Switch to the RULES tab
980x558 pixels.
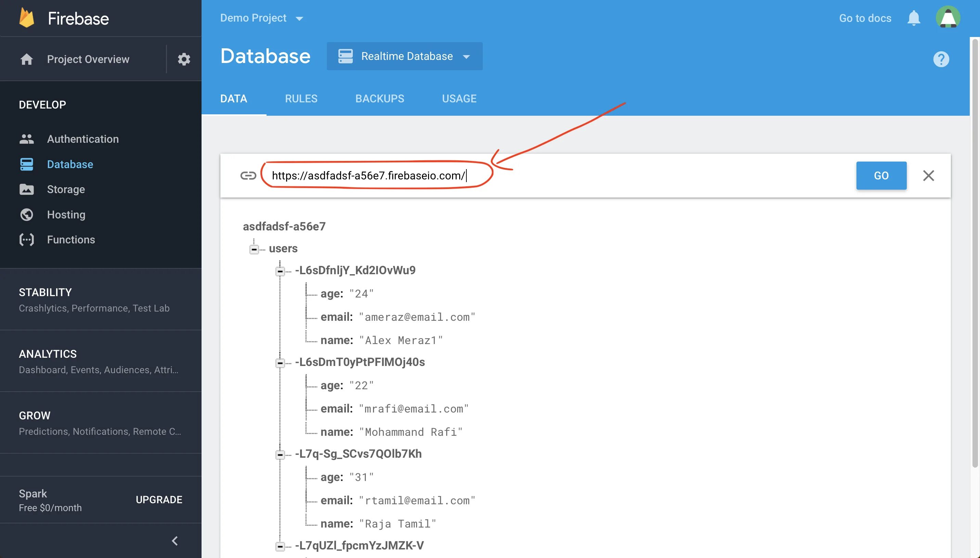(x=301, y=99)
